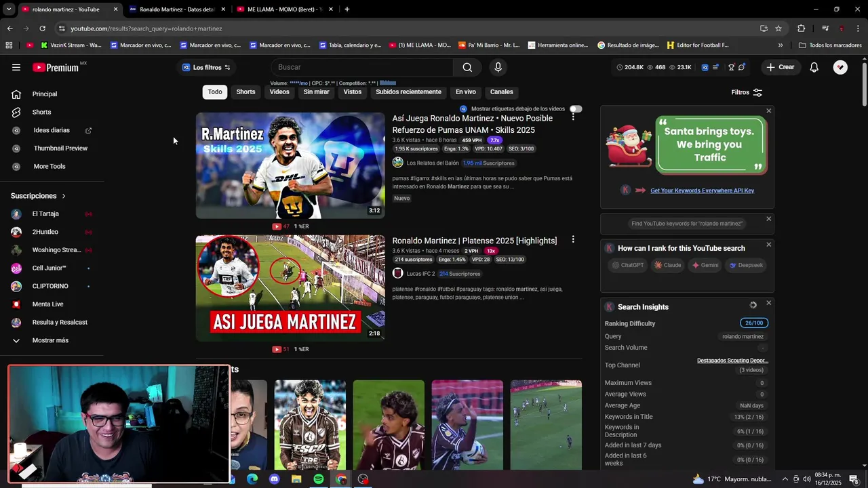The image size is (868, 488).
Task: Open the vidIQ extension icon in header
Action: tap(705, 67)
